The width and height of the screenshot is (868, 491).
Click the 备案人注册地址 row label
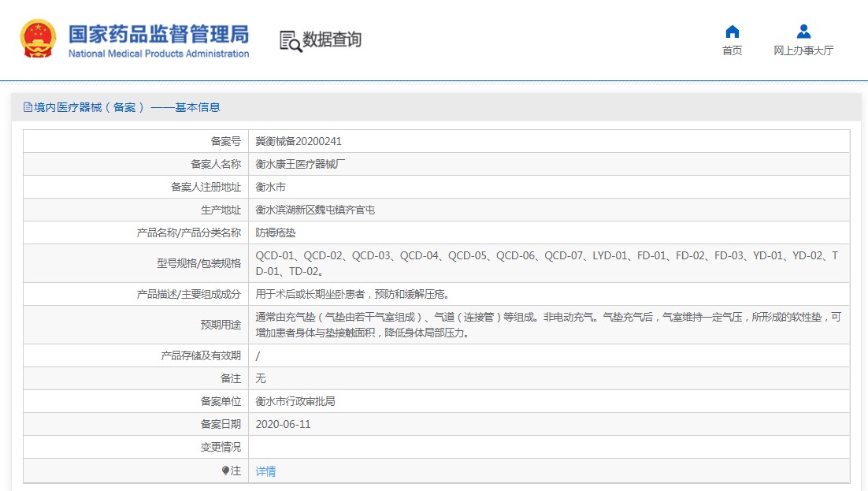tap(206, 187)
